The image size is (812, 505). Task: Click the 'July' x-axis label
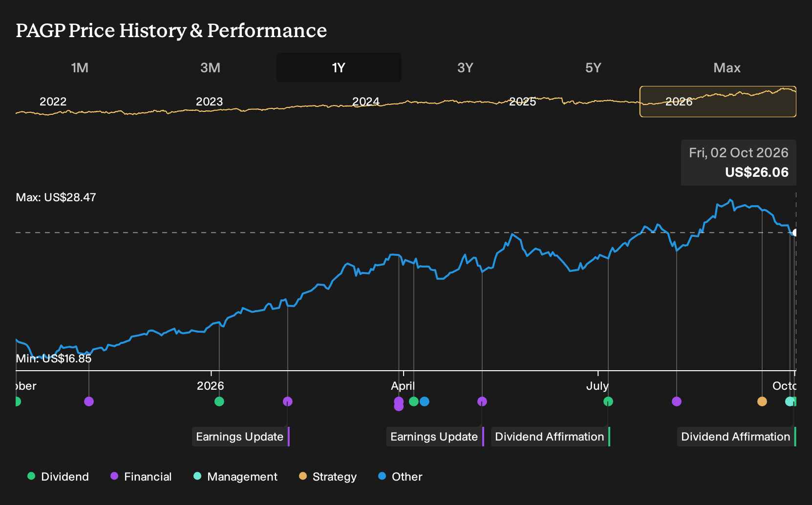pos(598,386)
